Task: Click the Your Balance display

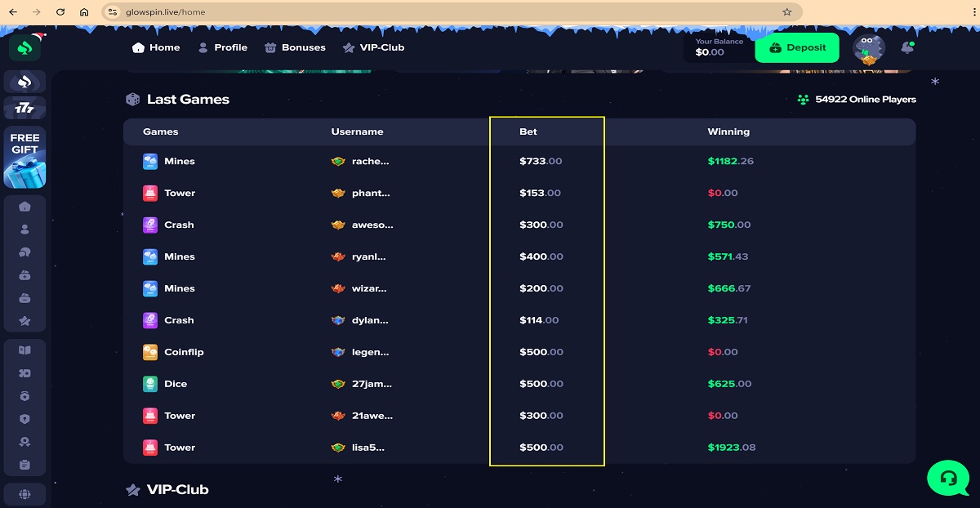Action: pyautogui.click(x=719, y=47)
